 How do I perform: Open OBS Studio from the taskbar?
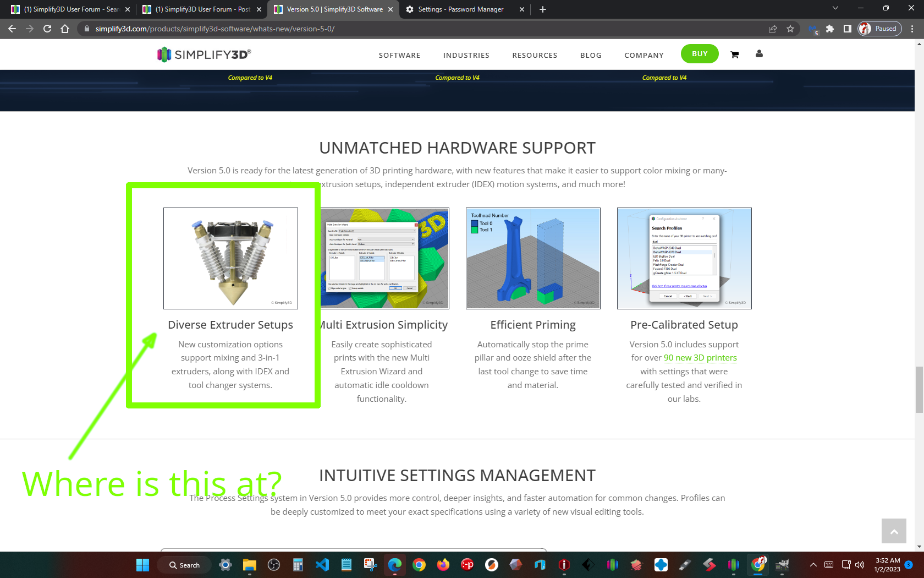pos(274,565)
